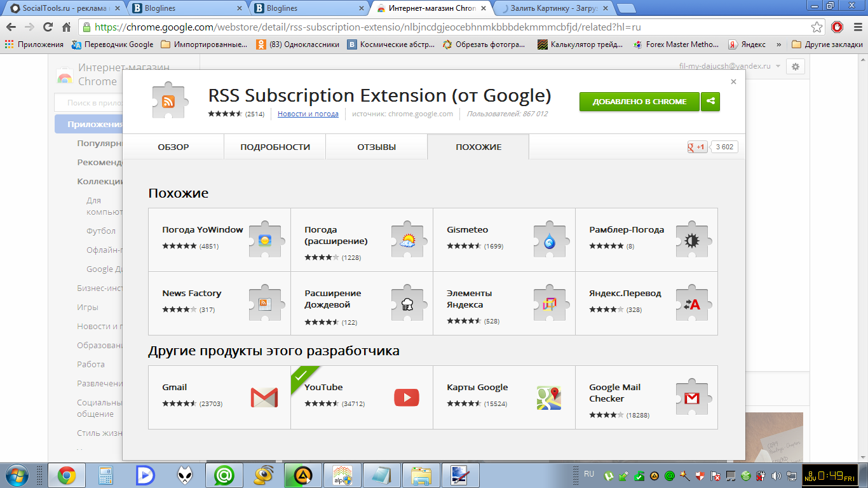Select Работа in the store sidebar
The width and height of the screenshot is (868, 488).
pos(91,364)
